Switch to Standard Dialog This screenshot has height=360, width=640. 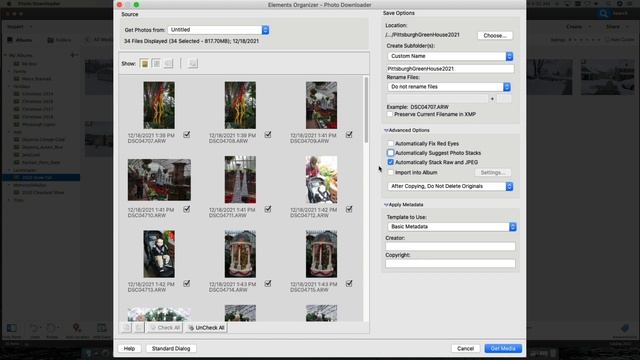(171, 349)
